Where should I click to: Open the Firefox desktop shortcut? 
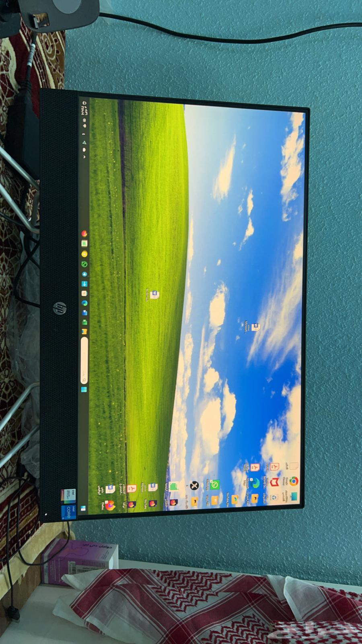pos(110,505)
